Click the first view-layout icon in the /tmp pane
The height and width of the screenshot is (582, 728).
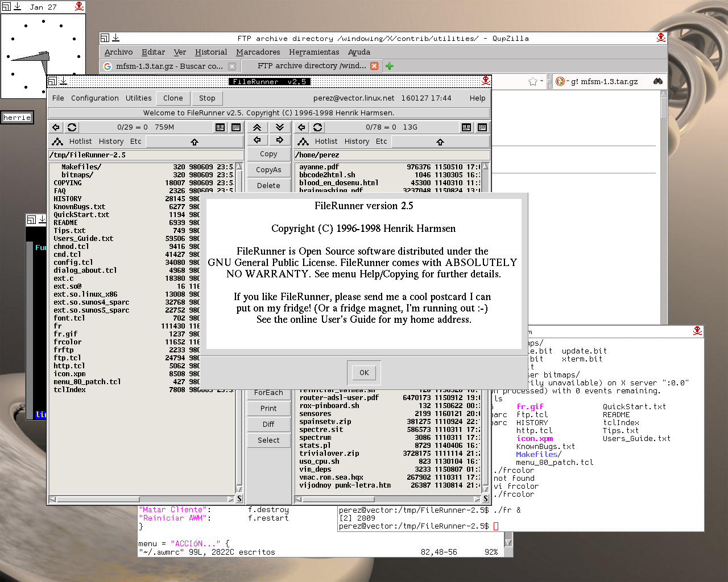[220, 127]
